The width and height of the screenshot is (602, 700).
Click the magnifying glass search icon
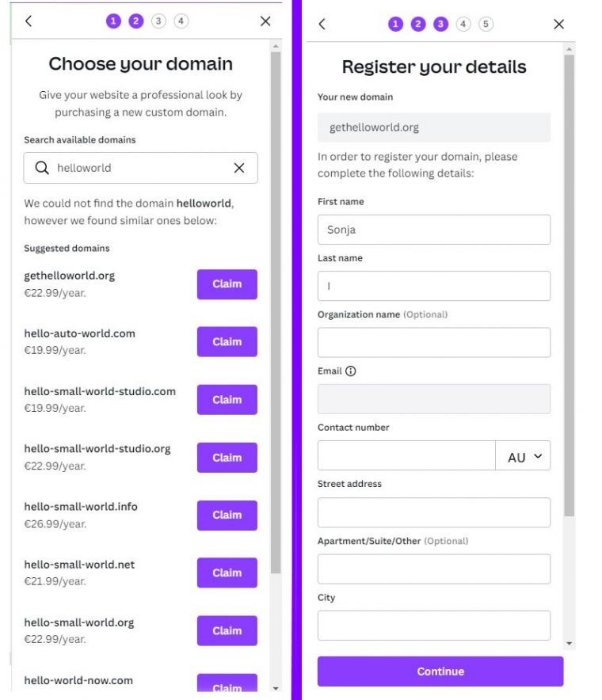pos(42,168)
